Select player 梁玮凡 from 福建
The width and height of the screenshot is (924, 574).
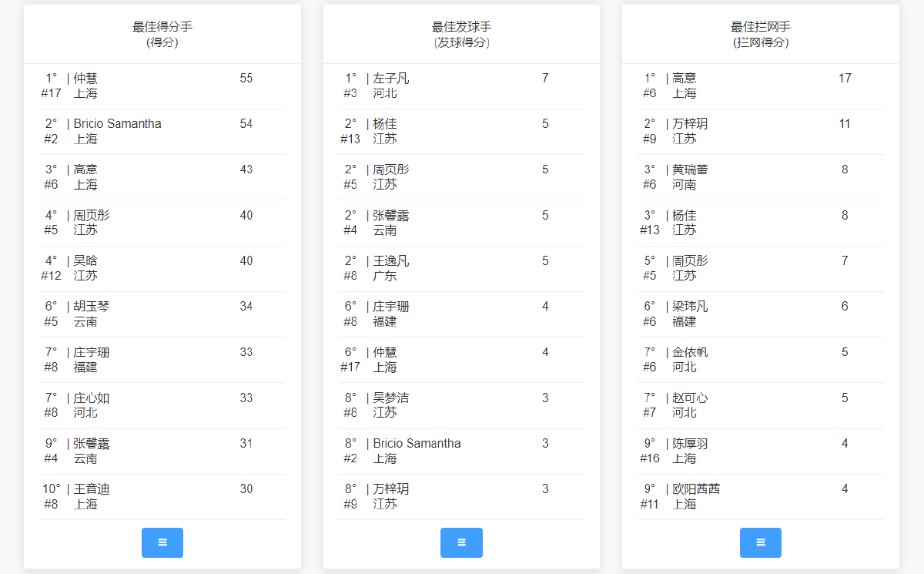pos(690,307)
